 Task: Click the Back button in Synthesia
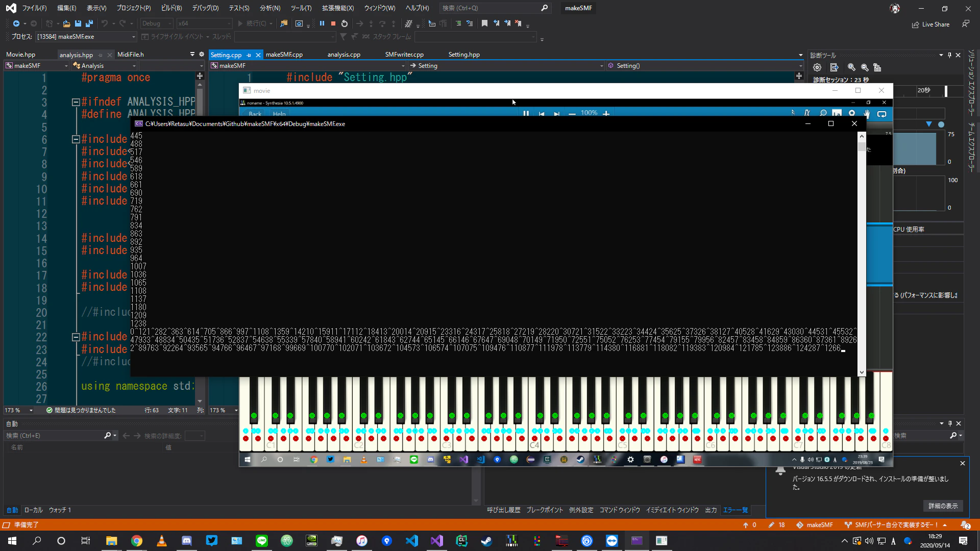(x=255, y=114)
